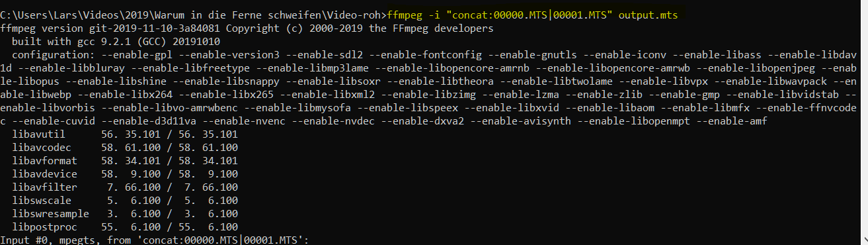Image resolution: width=868 pixels, height=245 pixels.
Task: Click the libavfilter version line
Action: click(124, 185)
